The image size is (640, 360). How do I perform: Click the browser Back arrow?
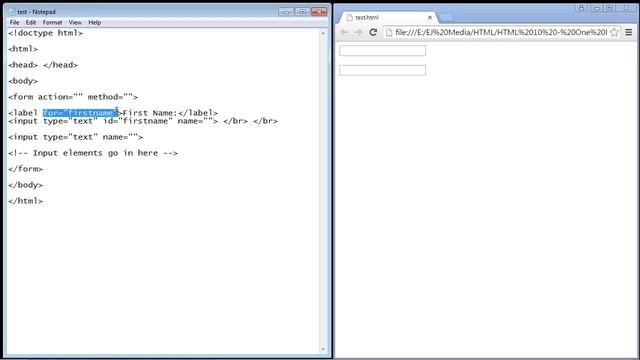(x=344, y=32)
